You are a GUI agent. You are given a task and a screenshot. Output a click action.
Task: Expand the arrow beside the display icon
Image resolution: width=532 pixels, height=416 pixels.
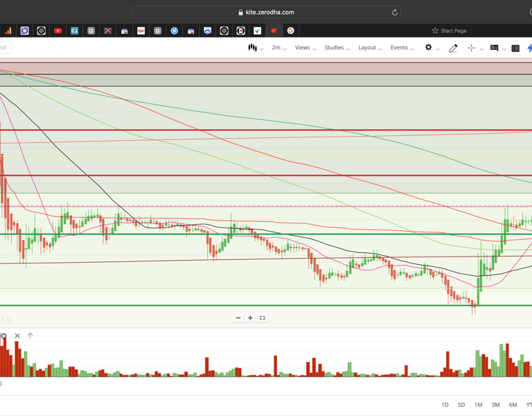click(504, 49)
